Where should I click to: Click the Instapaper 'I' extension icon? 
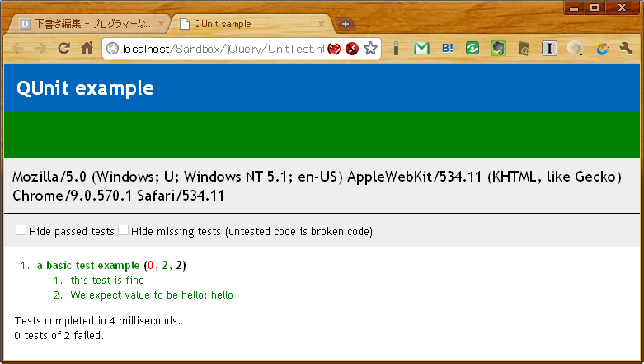[549, 49]
